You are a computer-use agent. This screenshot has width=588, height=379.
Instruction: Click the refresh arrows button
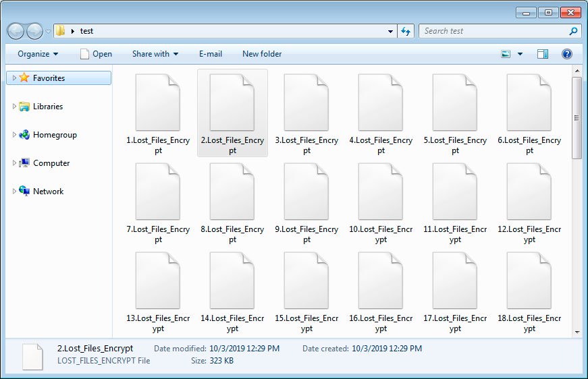[406, 31]
